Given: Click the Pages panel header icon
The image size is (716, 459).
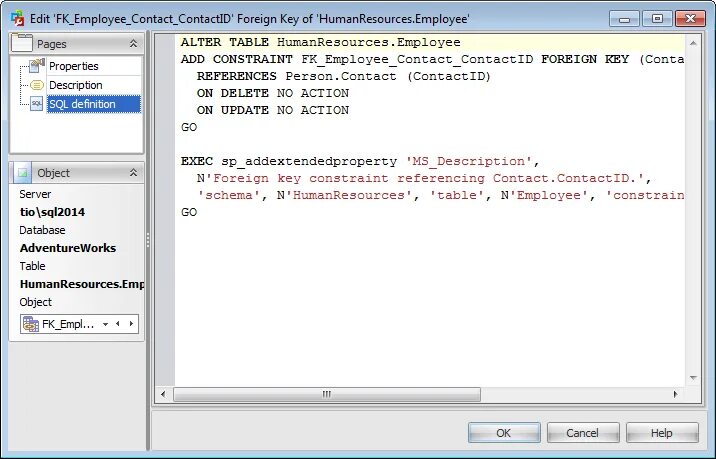Looking at the screenshot, I should point(22,43).
